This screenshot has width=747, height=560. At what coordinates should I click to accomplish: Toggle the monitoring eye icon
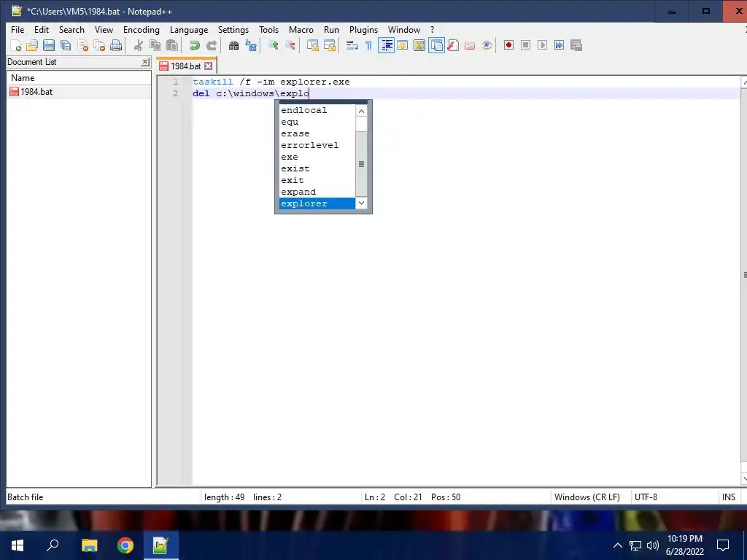[487, 45]
